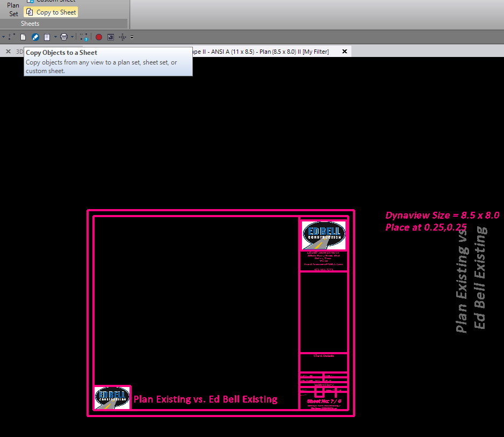
Task: Click the Sheets ribbon group label
Action: (30, 23)
